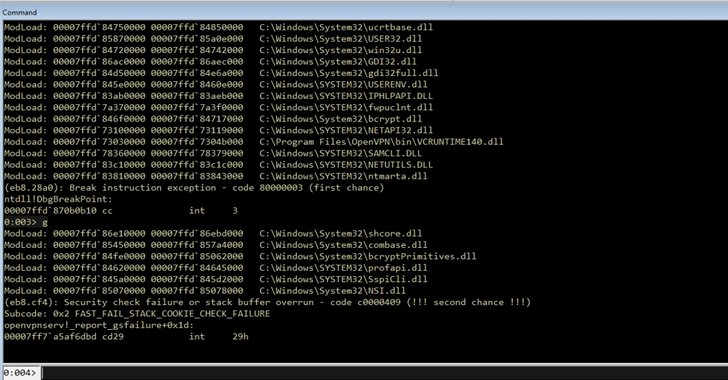
Task: Click the Break instruction exception line
Action: click(x=194, y=188)
